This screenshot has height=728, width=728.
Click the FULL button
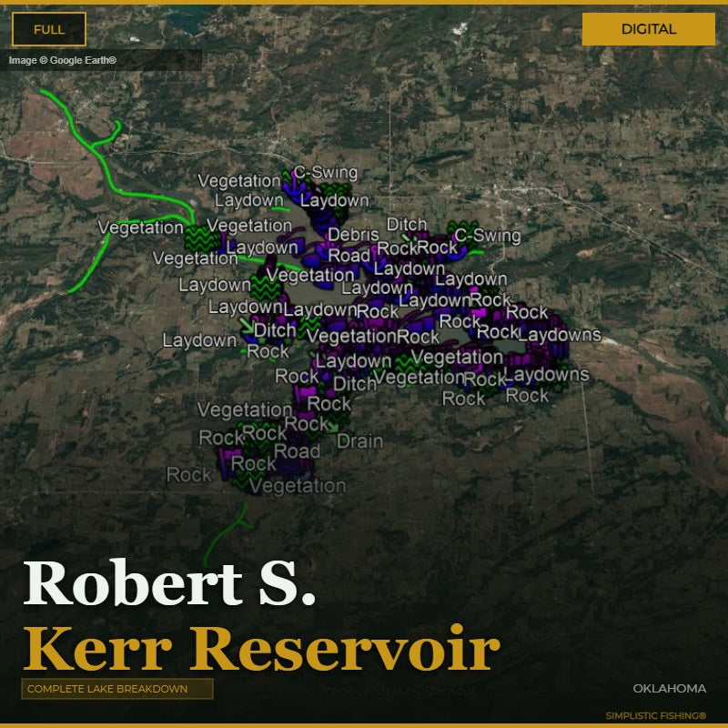[x=49, y=29]
